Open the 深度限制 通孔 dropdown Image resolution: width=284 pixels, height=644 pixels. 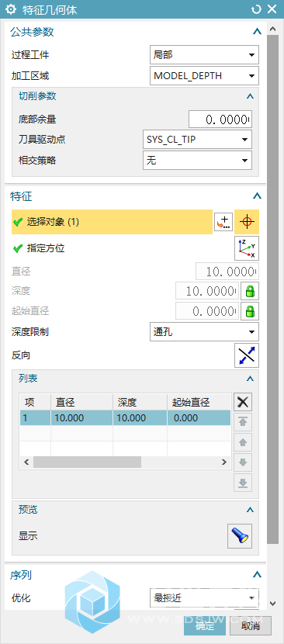tap(204, 332)
